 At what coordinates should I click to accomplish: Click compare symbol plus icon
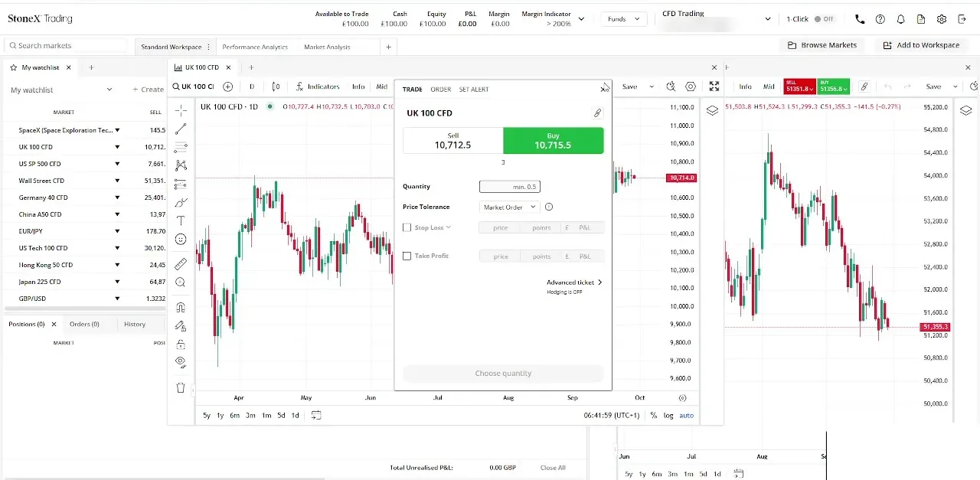(228, 87)
